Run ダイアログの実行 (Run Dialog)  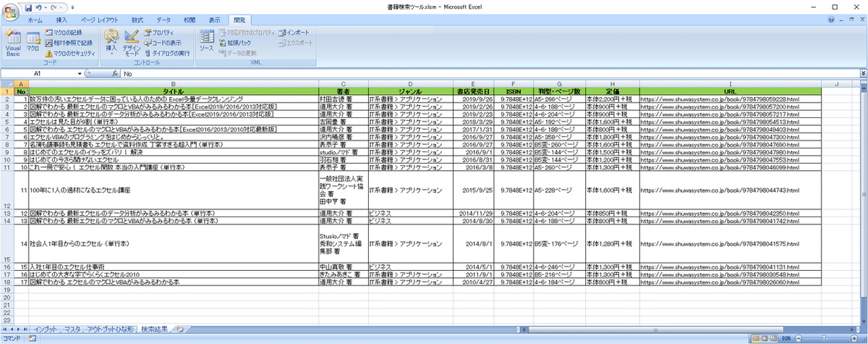pyautogui.click(x=166, y=53)
